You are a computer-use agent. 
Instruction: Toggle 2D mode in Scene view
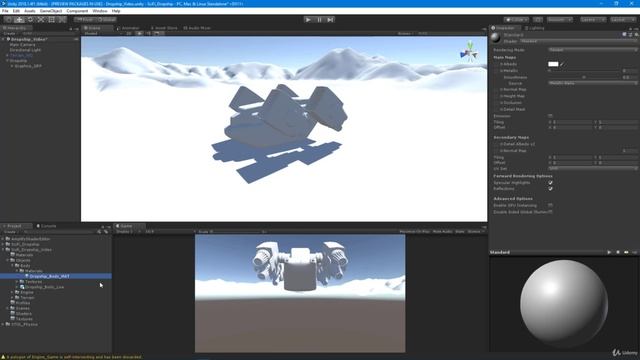point(129,33)
